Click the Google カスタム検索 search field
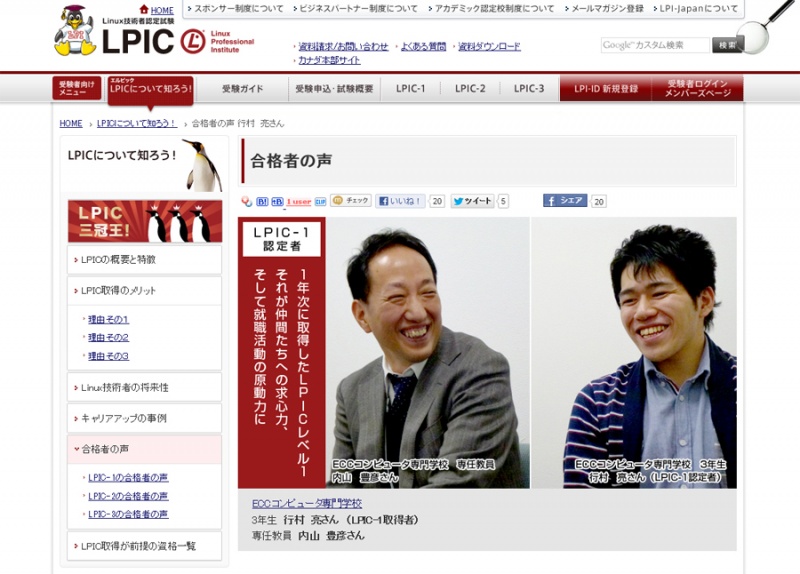Viewport: 800px width, 574px height. 655,45
